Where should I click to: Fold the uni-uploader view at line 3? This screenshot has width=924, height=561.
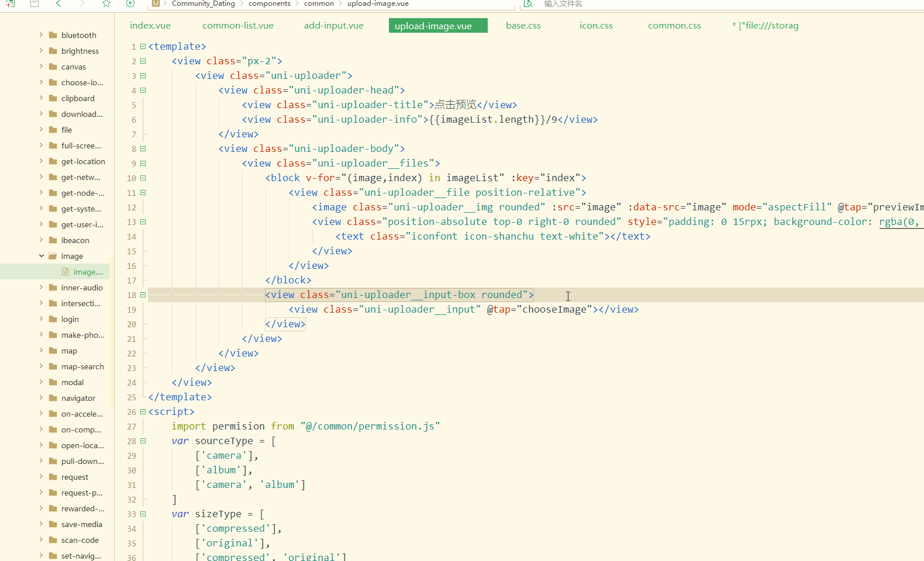coord(143,75)
